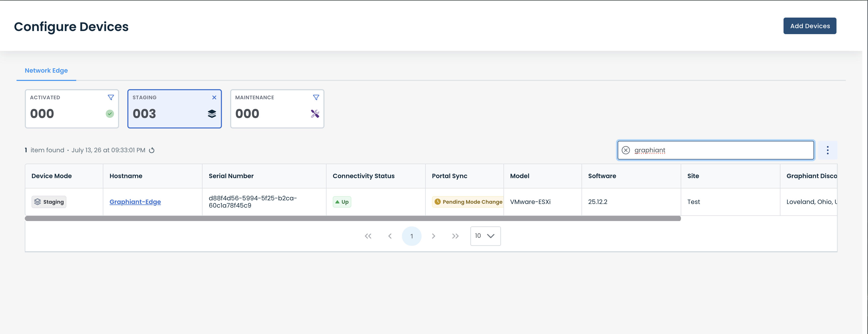Go to first page of results
The image size is (868, 334).
[x=368, y=236]
